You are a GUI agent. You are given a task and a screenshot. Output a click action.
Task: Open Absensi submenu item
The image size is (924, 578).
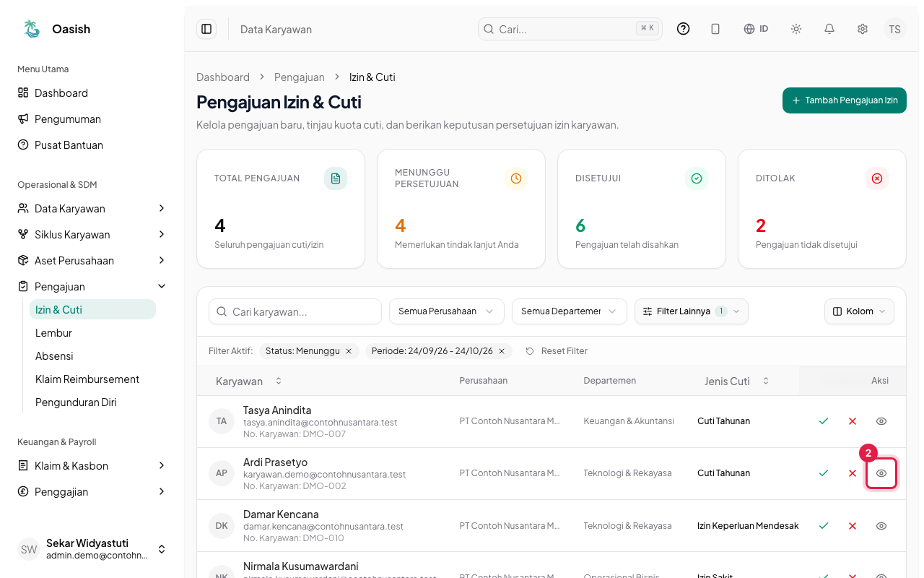pos(92,356)
